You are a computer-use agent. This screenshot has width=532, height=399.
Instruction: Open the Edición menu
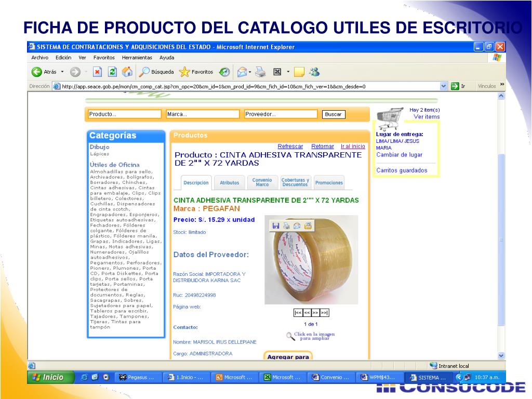[x=63, y=58]
